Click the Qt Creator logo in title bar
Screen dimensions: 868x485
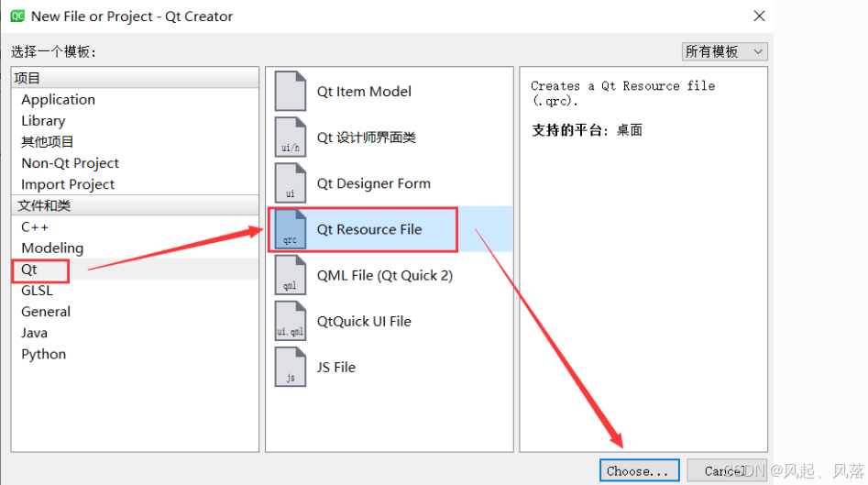[x=17, y=17]
